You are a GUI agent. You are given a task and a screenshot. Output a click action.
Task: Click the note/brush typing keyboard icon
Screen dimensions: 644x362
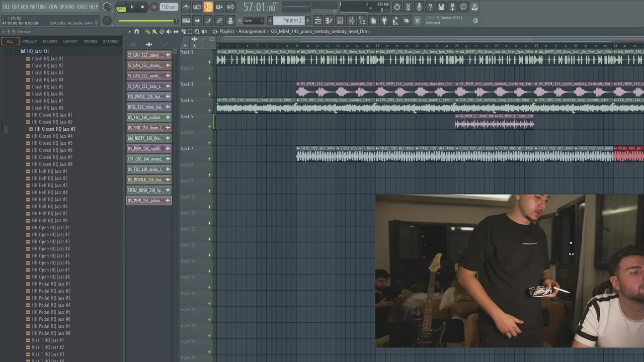pyautogui.click(x=208, y=21)
